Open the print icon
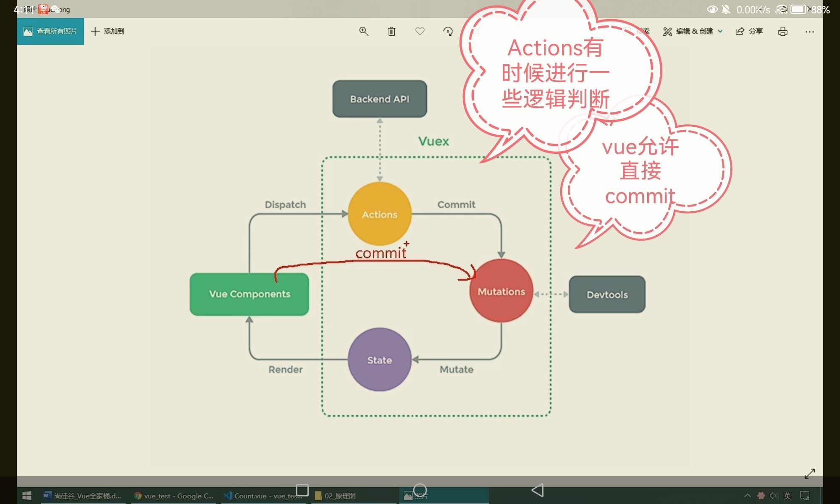The image size is (840, 504). click(x=782, y=31)
